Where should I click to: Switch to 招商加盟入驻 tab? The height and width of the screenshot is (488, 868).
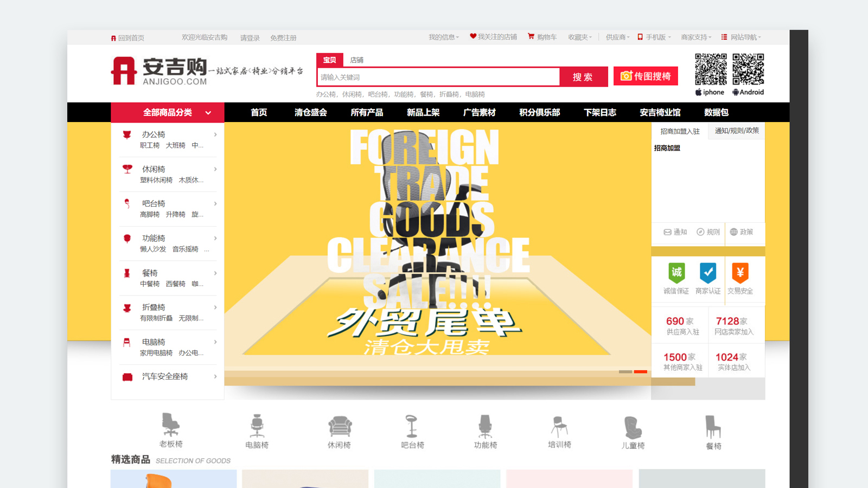point(680,131)
